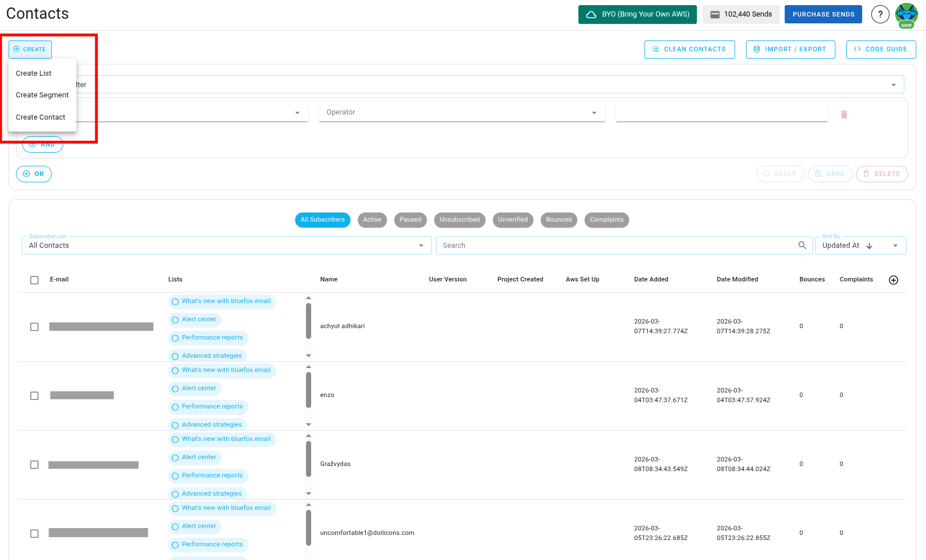Check the checkbox next to achyut adhikari
This screenshot has width=926, height=560.
pos(34,326)
